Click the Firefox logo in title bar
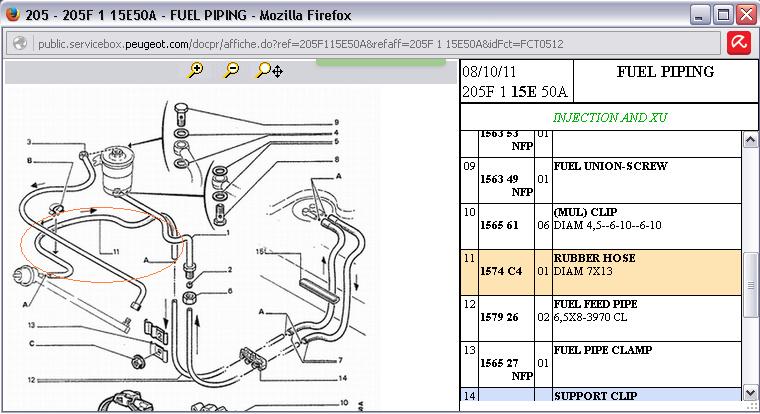Viewport: 760px width, 414px height. pos(13,14)
